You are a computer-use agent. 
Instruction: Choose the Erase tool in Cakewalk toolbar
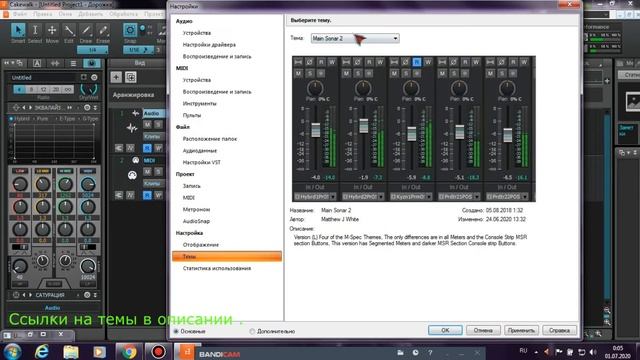click(x=103, y=31)
